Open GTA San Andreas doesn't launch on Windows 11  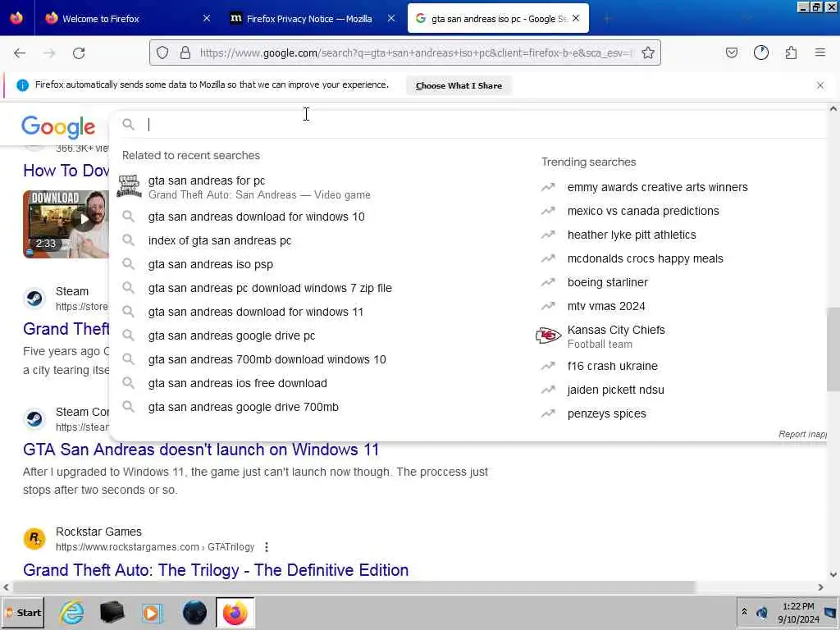coord(201,450)
